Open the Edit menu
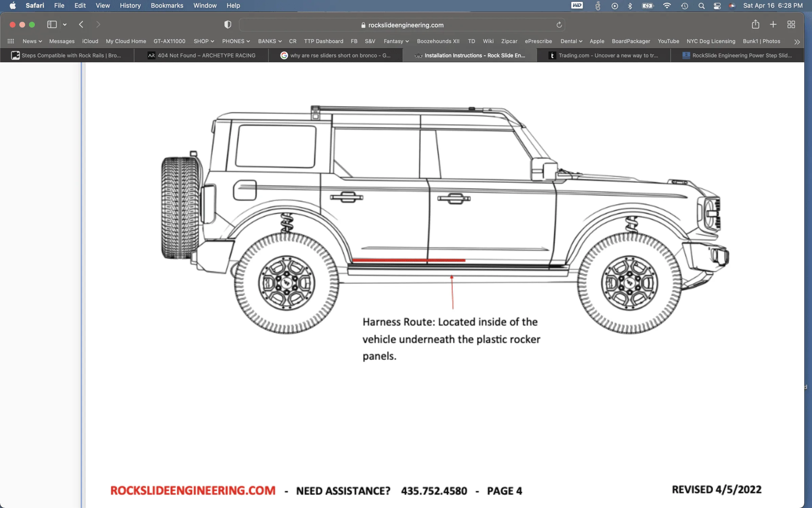The width and height of the screenshot is (812, 508). click(80, 5)
